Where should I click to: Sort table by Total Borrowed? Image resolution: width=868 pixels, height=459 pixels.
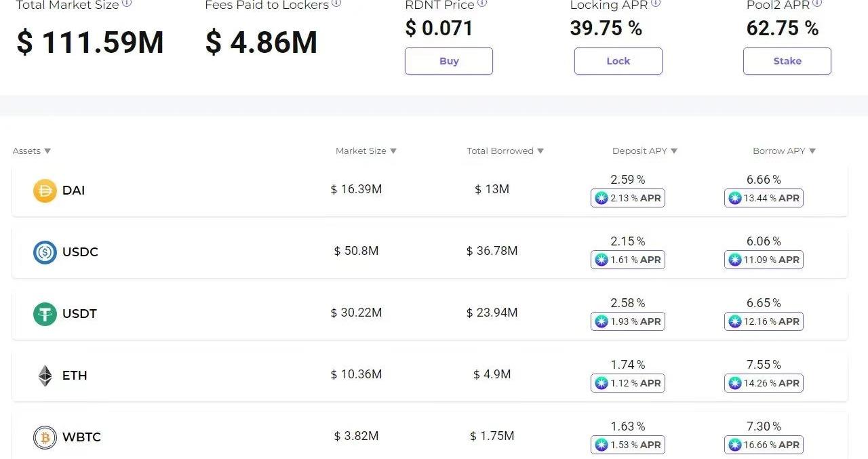[x=540, y=151]
